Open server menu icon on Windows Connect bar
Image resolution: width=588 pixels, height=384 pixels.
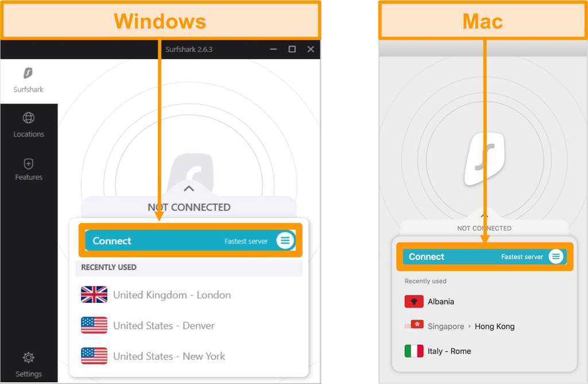(285, 240)
